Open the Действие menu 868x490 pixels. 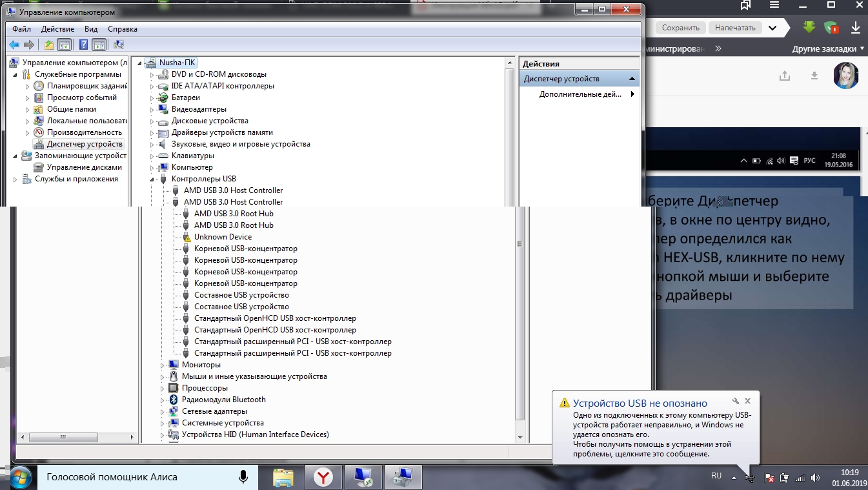click(57, 29)
